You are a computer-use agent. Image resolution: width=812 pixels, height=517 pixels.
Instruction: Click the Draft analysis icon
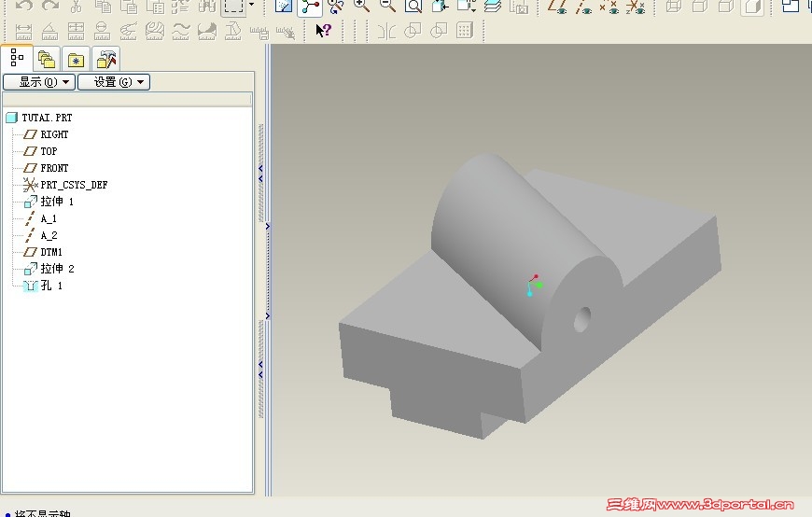(x=233, y=32)
